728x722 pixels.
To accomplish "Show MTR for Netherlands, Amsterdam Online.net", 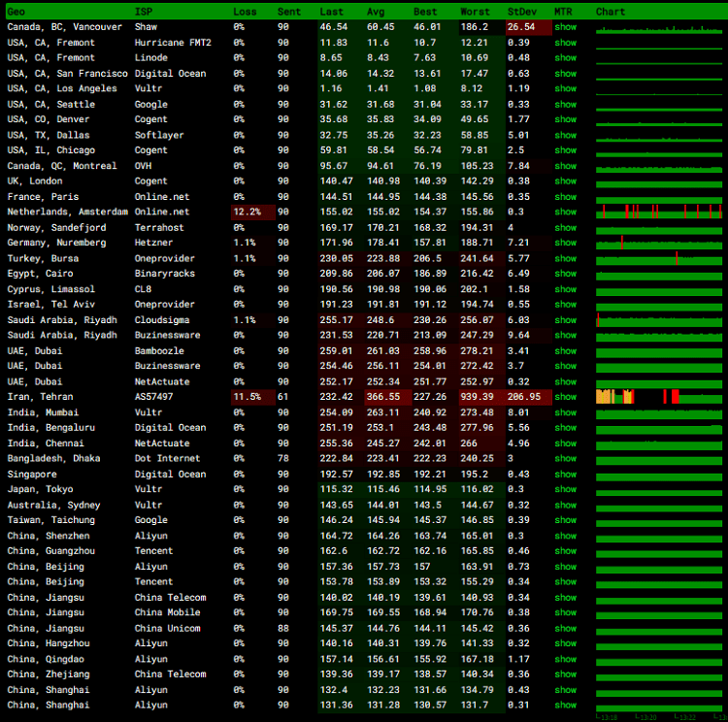I will [565, 212].
